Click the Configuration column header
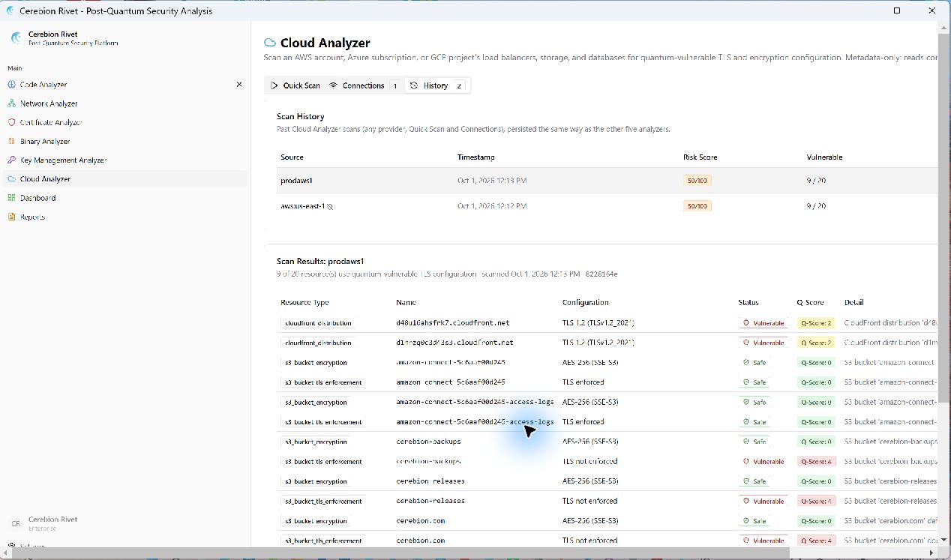 (x=585, y=303)
